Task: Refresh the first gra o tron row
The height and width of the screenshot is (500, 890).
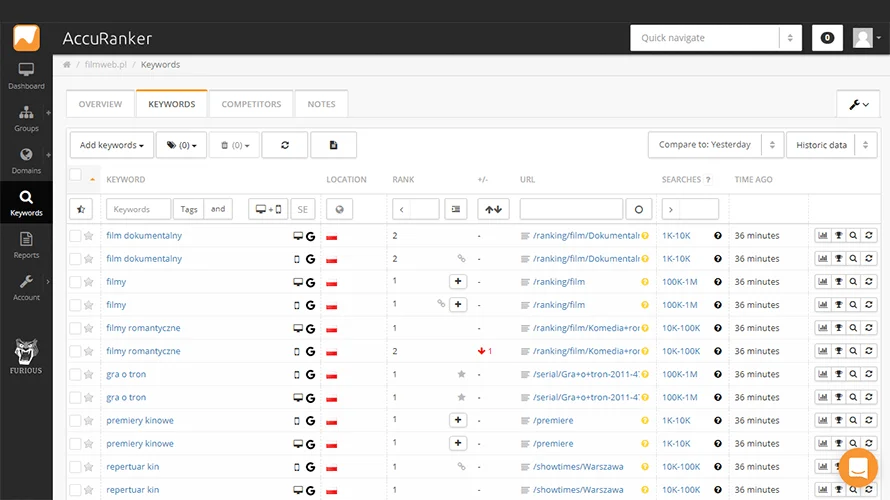Action: [869, 374]
